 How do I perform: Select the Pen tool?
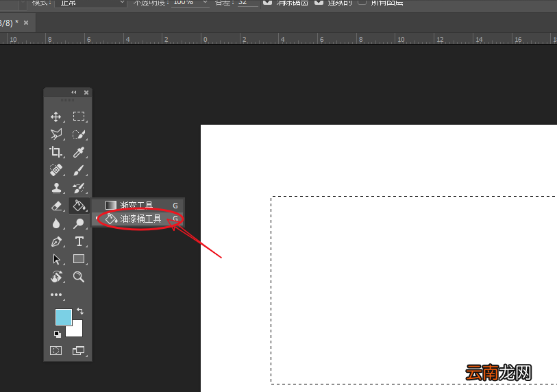(x=55, y=241)
